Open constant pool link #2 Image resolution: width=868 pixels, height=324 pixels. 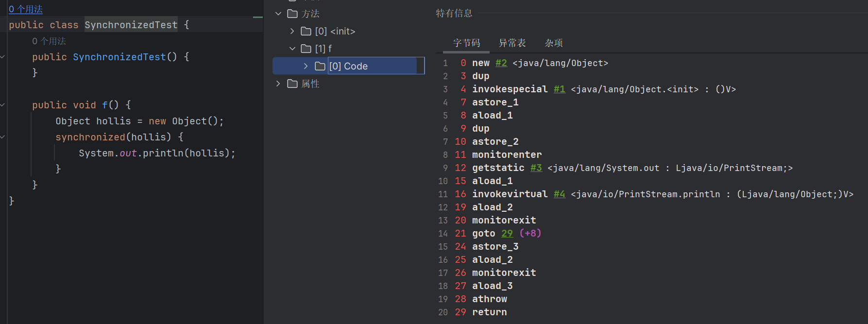[501, 63]
